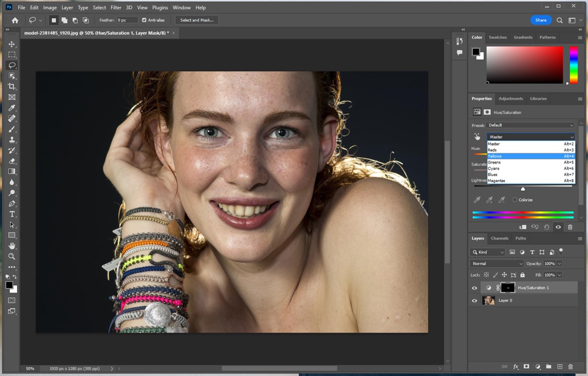Image resolution: width=588 pixels, height=376 pixels.
Task: Open the Preset dropdown
Action: coord(530,125)
